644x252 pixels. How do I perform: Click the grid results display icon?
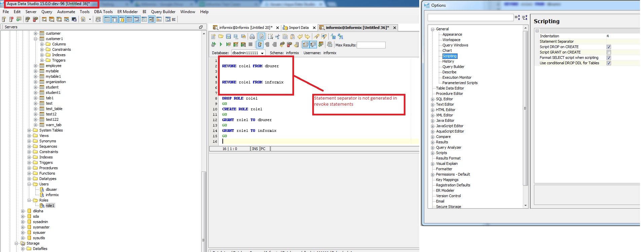pyautogui.click(x=306, y=44)
